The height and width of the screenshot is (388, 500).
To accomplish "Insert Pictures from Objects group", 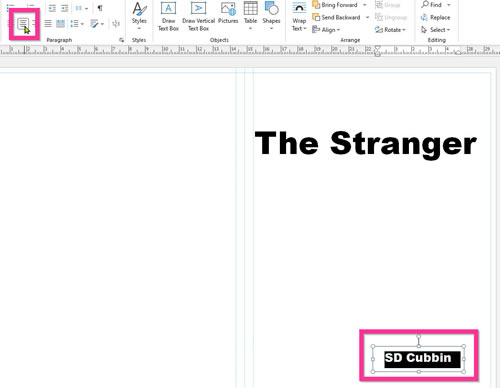I will 228,13.
